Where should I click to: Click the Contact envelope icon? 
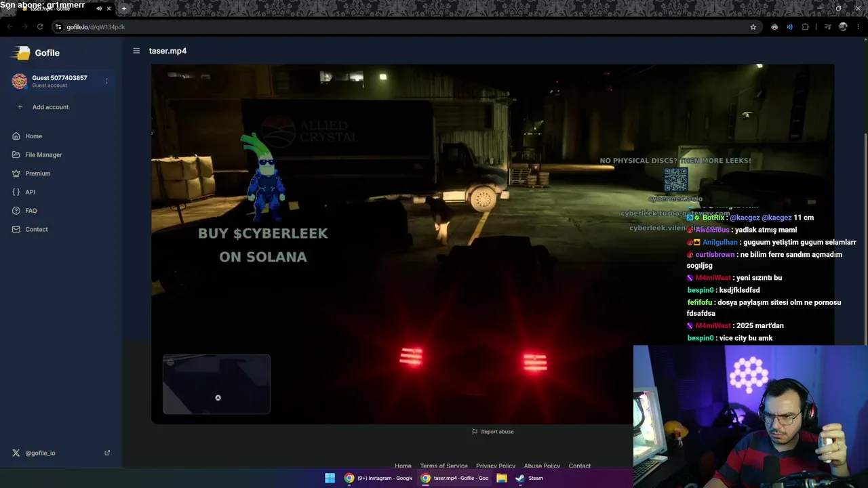tap(16, 229)
